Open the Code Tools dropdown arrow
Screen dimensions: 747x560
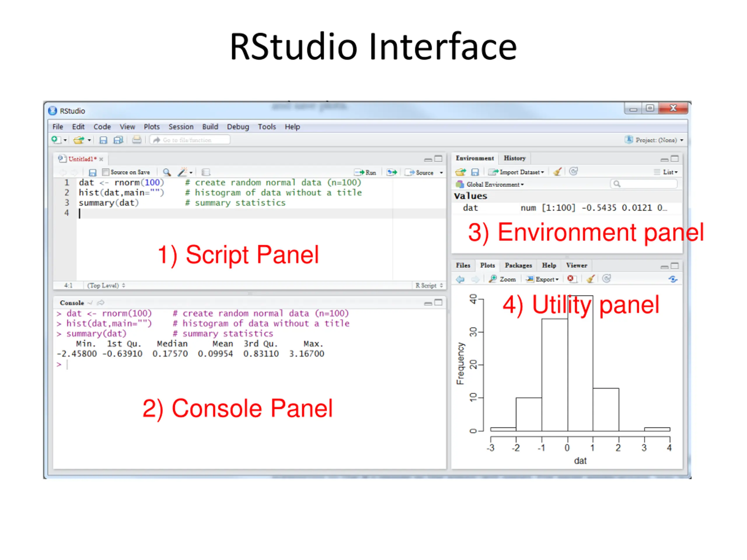click(x=191, y=173)
